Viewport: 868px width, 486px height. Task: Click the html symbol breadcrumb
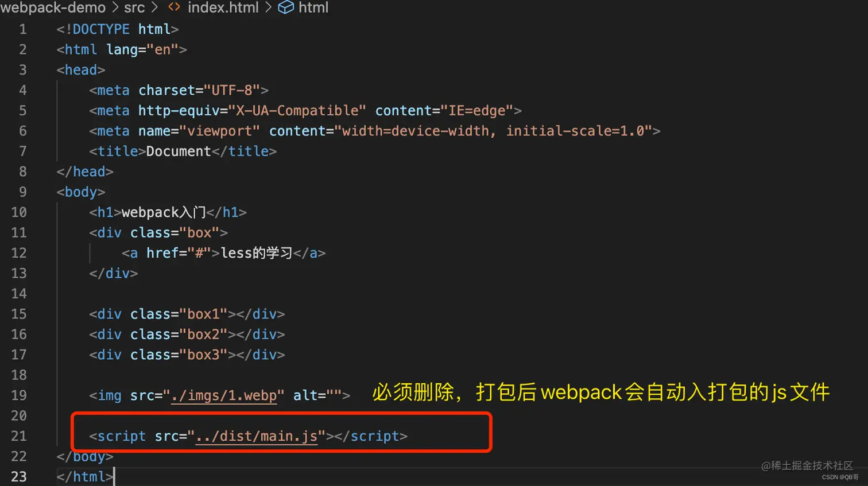pyautogui.click(x=313, y=7)
